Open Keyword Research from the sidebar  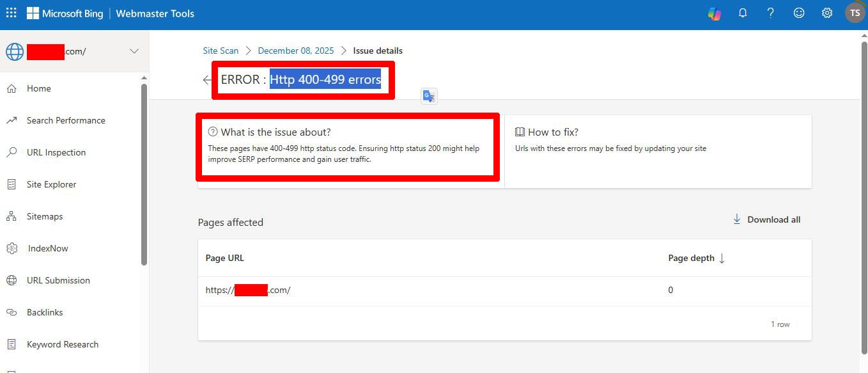coord(62,344)
